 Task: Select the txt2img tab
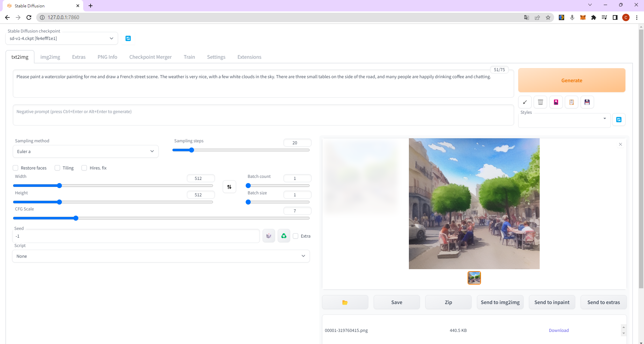[x=20, y=57]
